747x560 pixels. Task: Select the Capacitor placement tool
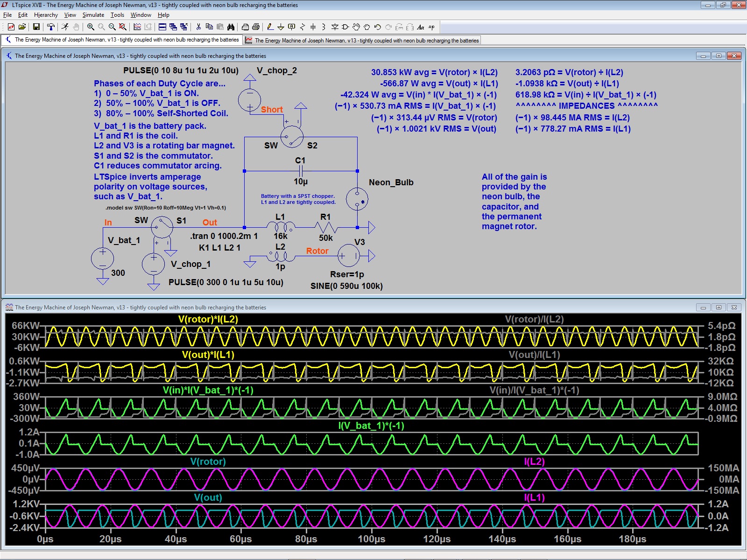[x=313, y=27]
